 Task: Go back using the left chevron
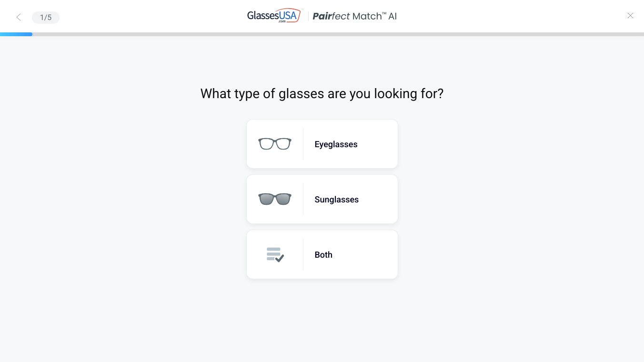[x=19, y=18]
